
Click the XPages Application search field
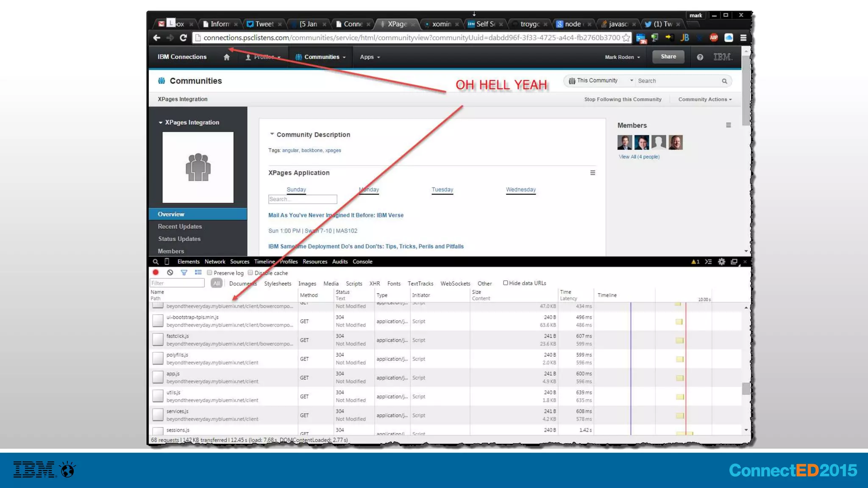302,199
